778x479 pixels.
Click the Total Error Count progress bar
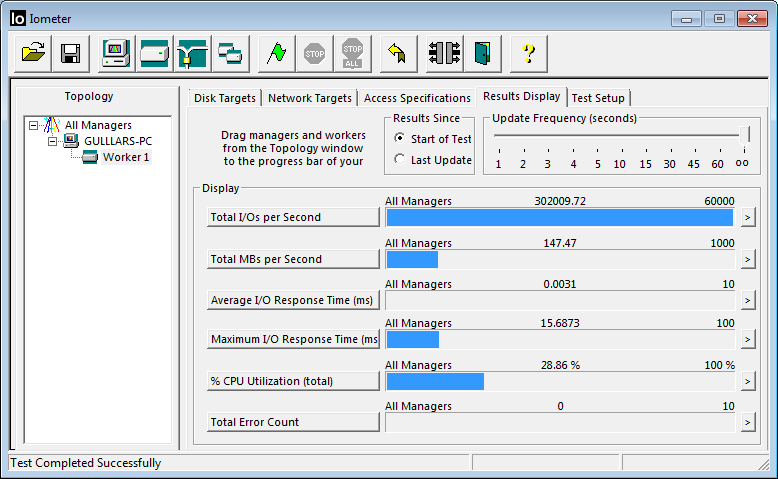pyautogui.click(x=560, y=422)
